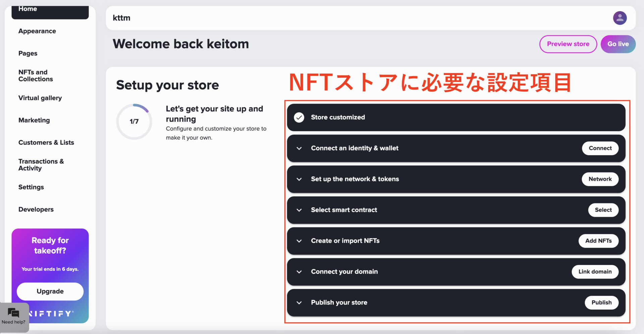The image size is (644, 334).
Task: Expand the Select smart contract step
Action: click(299, 210)
